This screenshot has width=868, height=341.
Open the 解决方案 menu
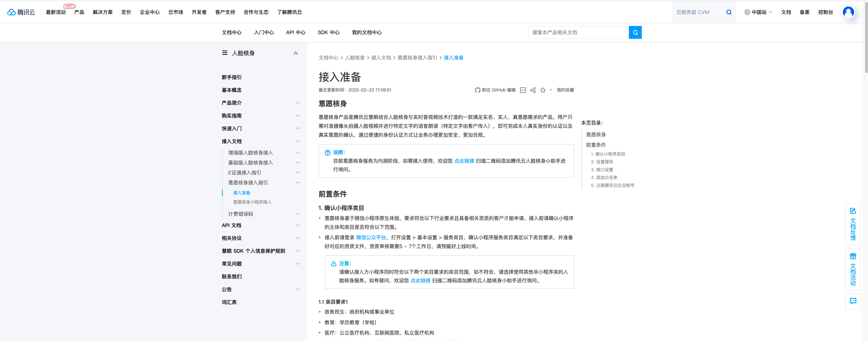click(x=103, y=12)
